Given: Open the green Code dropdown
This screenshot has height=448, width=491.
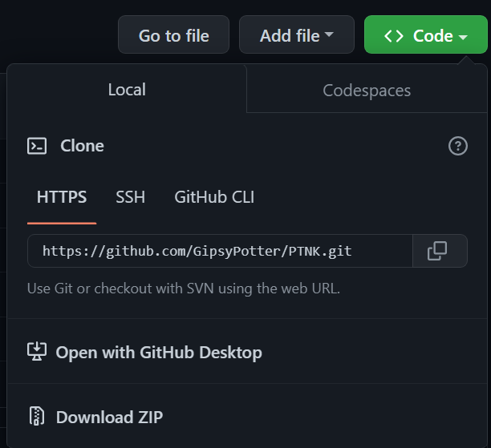Looking at the screenshot, I should tap(425, 34).
